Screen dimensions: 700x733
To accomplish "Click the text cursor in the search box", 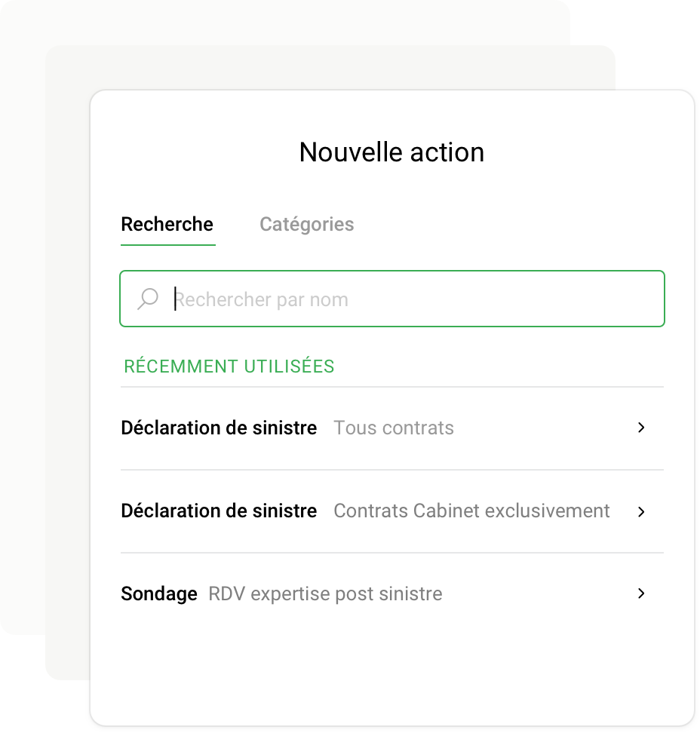I will [175, 299].
